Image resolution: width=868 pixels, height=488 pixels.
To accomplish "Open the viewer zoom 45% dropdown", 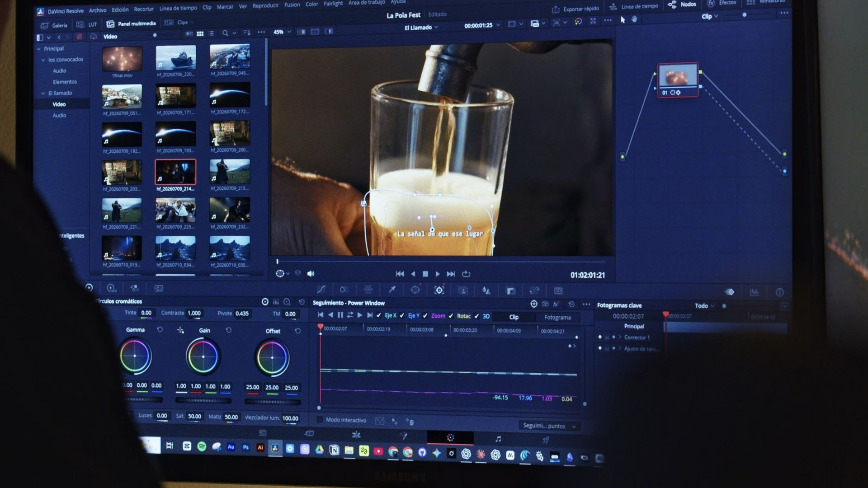I will coord(282,32).
